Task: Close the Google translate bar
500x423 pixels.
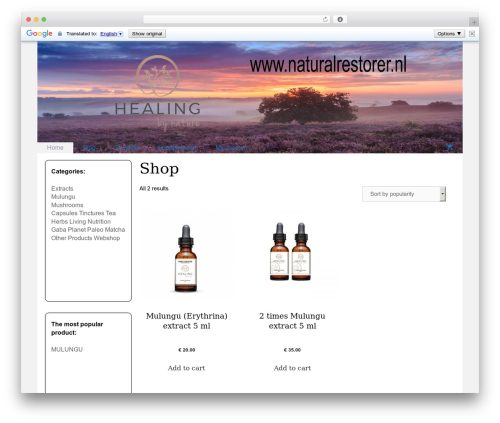Action: tap(472, 34)
